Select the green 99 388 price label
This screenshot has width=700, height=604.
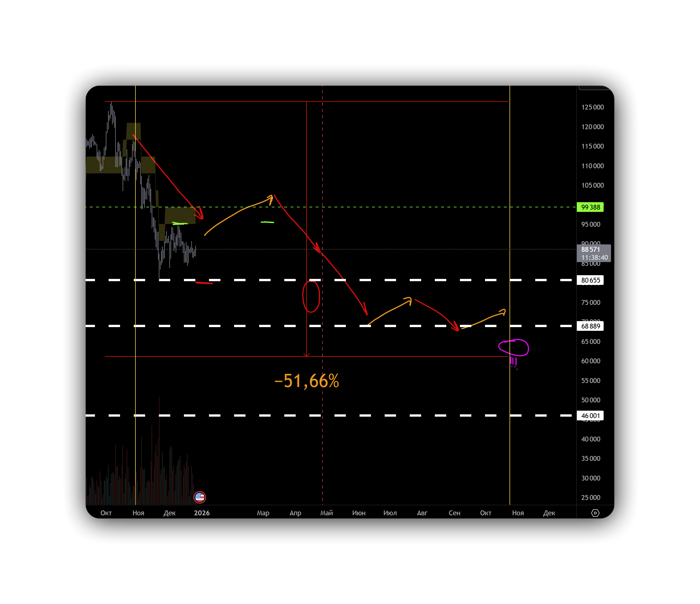(x=590, y=207)
